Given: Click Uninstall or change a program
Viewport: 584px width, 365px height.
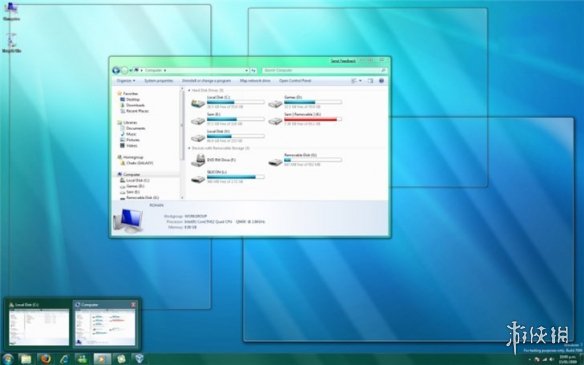Looking at the screenshot, I should pyautogui.click(x=206, y=81).
